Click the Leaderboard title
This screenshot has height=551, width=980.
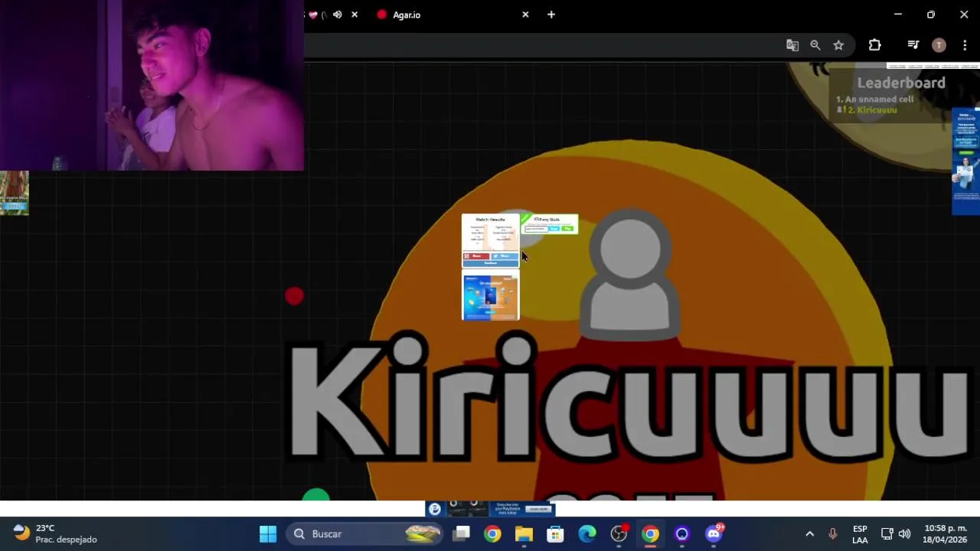[901, 83]
